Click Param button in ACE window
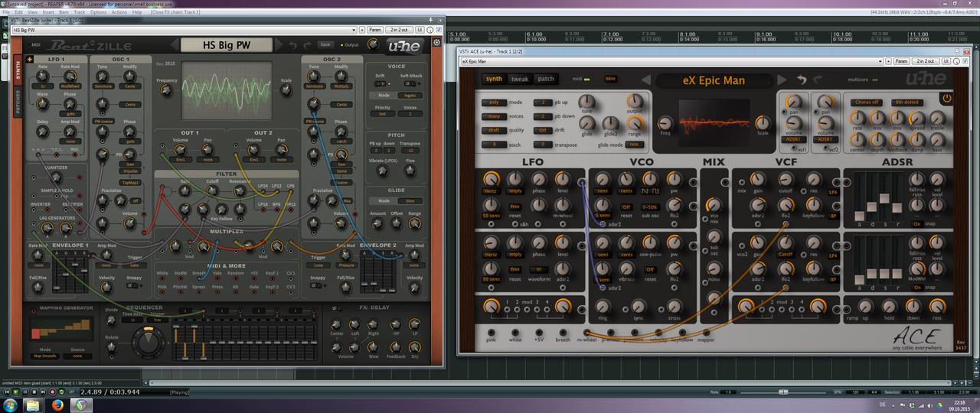980x413 pixels. [x=900, y=60]
